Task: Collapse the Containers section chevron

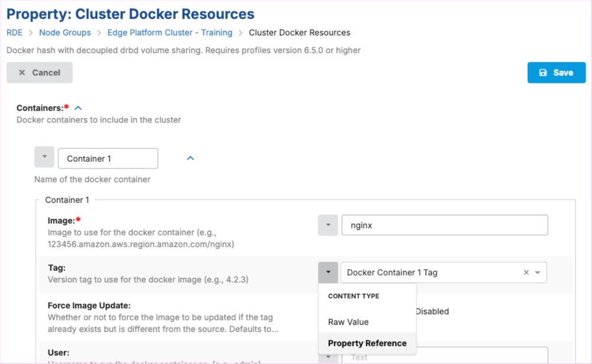Action: 78,108
